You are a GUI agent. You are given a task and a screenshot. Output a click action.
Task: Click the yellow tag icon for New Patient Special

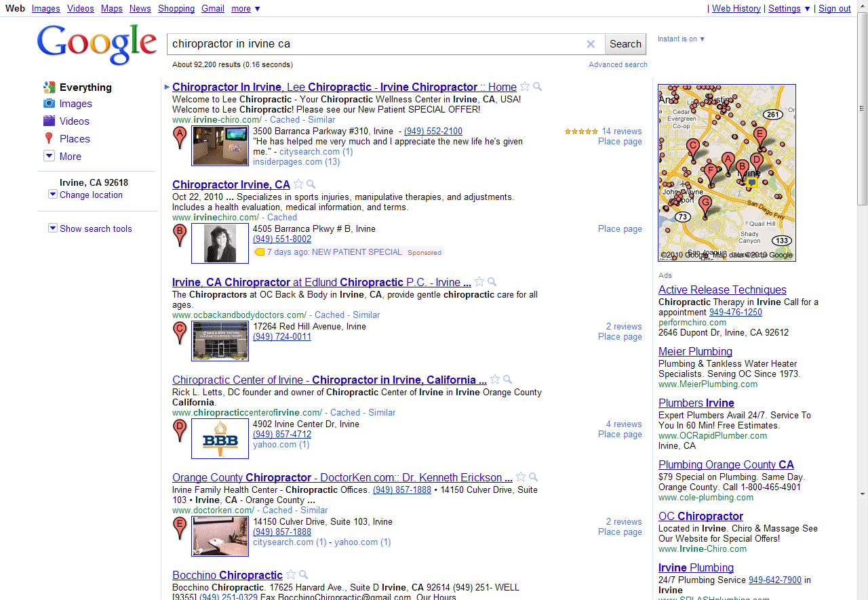(x=258, y=252)
